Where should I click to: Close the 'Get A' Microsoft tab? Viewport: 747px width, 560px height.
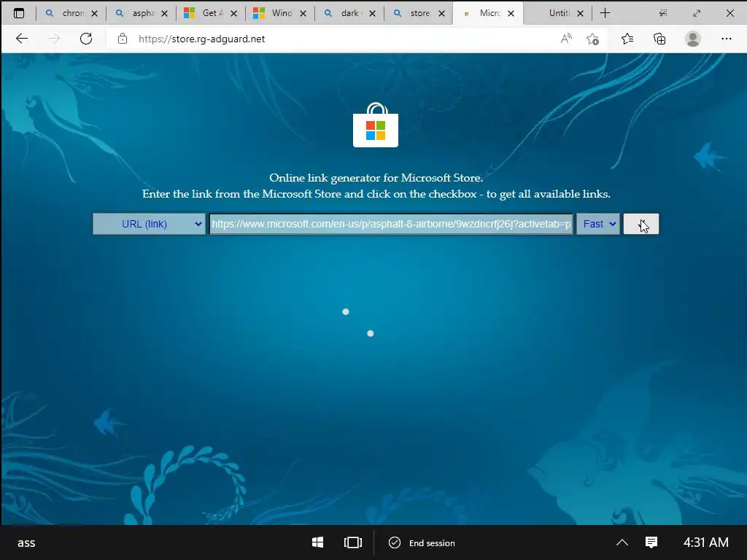[234, 13]
